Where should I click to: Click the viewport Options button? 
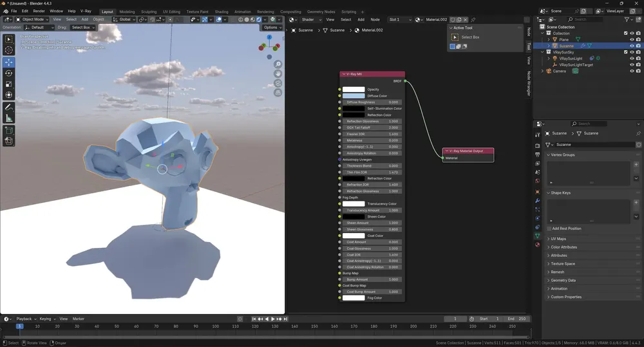click(272, 28)
